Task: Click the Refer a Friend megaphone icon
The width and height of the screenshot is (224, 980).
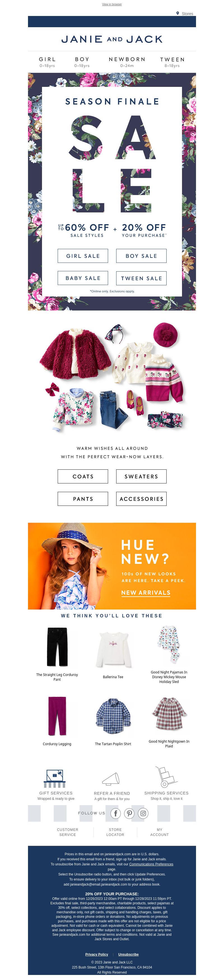Action: (x=111, y=779)
